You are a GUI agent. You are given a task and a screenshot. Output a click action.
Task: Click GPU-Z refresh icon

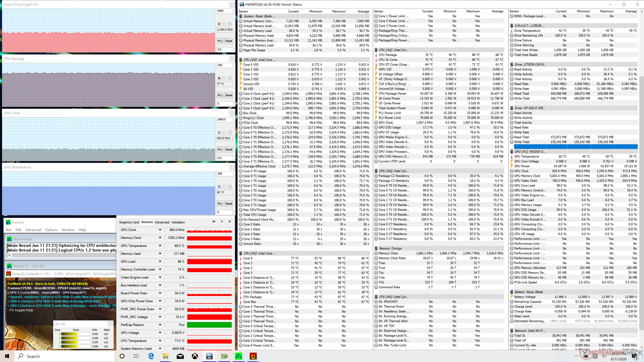click(x=222, y=222)
